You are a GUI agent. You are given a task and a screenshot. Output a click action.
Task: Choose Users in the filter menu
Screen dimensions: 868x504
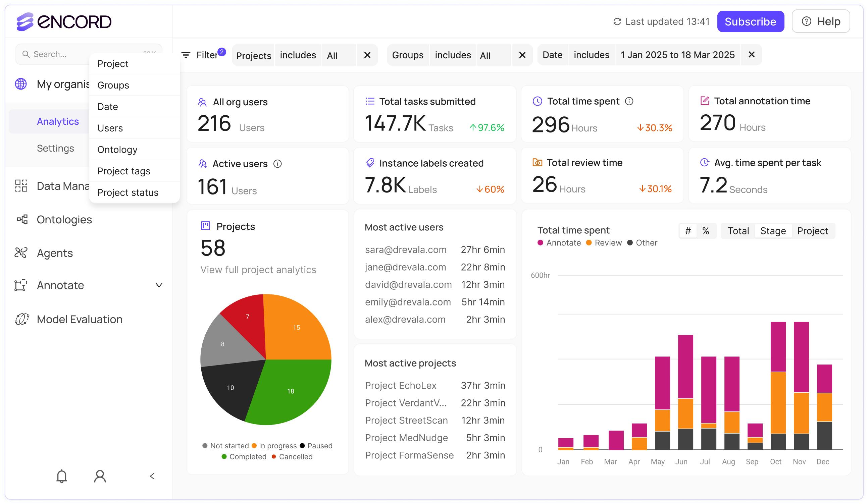(x=134, y=128)
